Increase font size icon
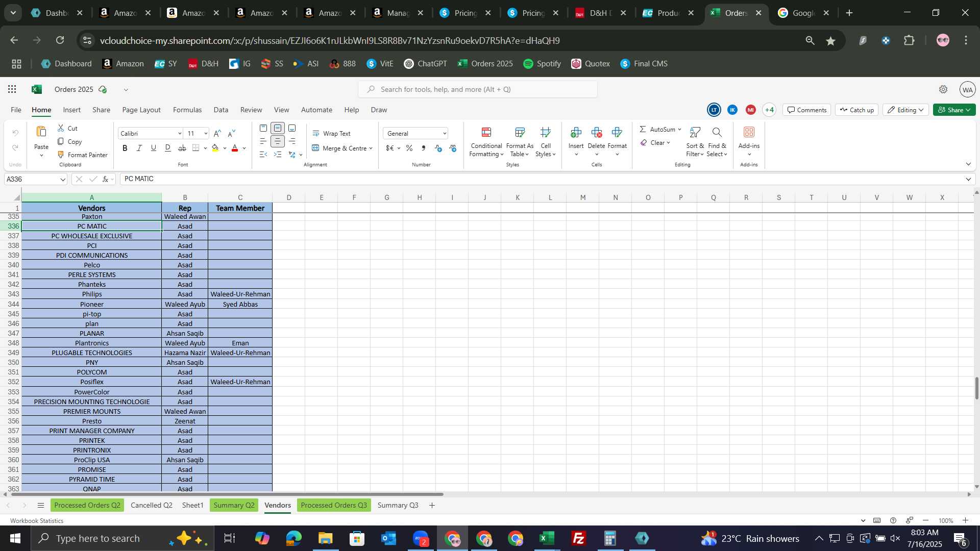Screen dimensions: 980x551 pos(217,133)
